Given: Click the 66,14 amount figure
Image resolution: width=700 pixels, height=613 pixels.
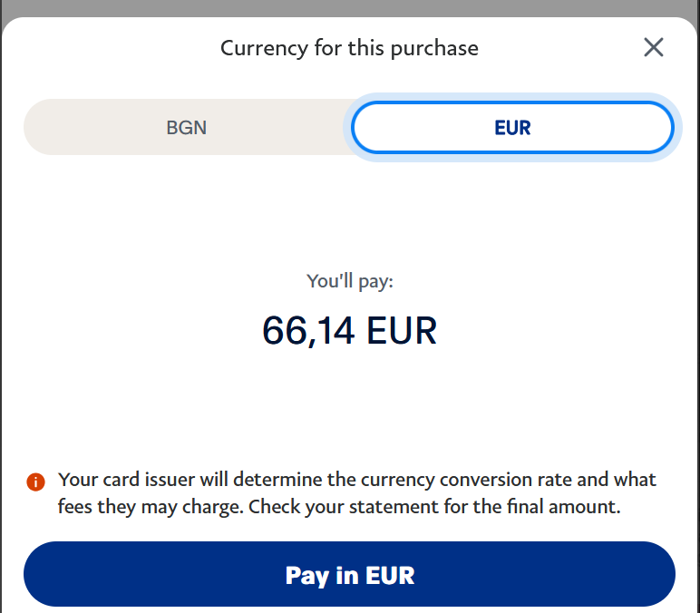Looking at the screenshot, I should (308, 331).
